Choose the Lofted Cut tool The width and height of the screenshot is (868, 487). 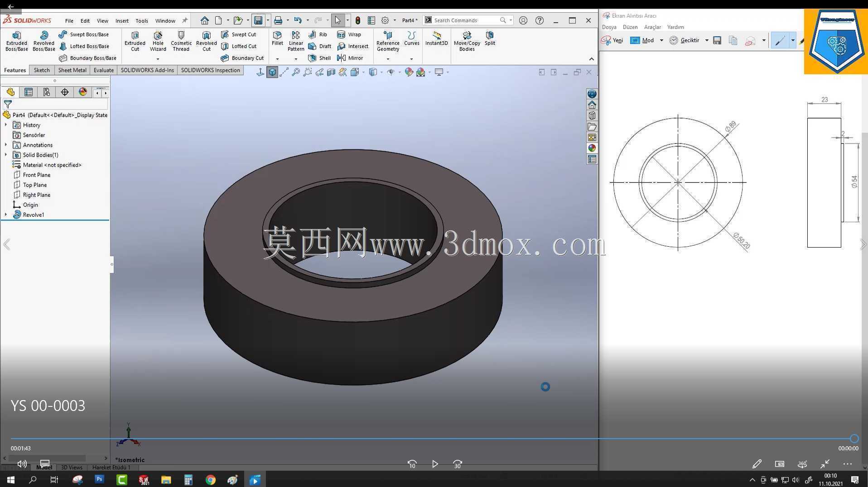(238, 46)
